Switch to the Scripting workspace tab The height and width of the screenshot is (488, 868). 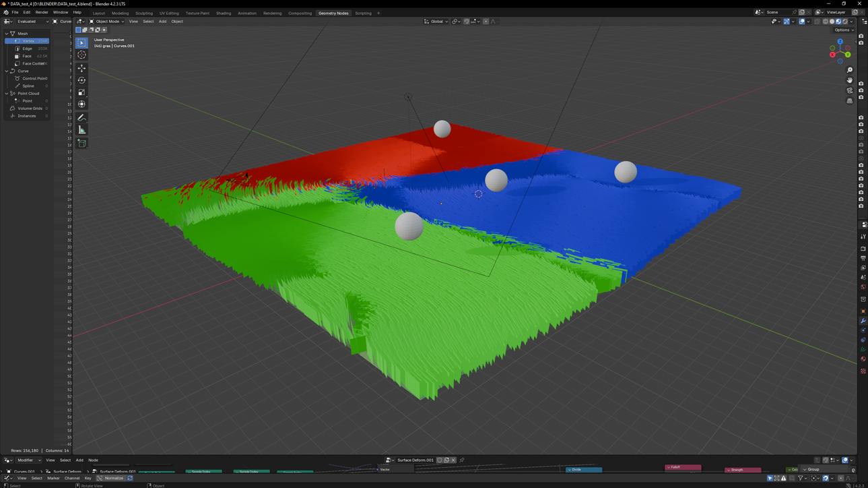pos(363,13)
